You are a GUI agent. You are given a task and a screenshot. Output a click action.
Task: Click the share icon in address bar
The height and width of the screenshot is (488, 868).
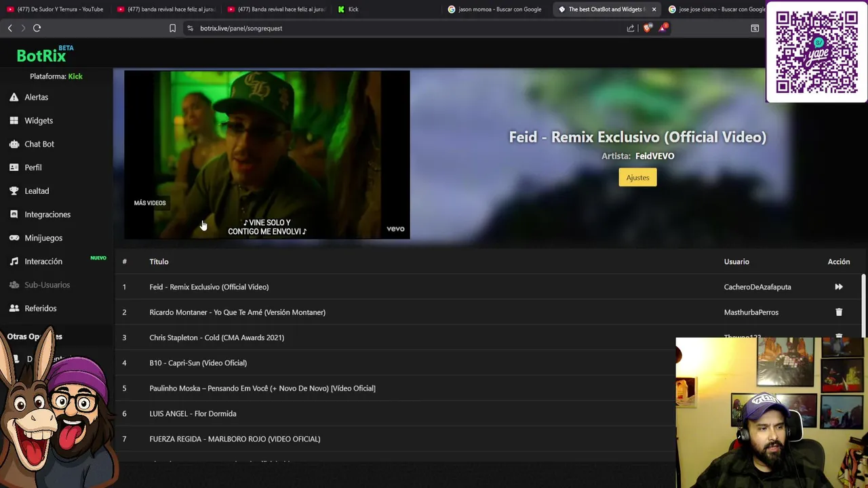[x=631, y=28]
